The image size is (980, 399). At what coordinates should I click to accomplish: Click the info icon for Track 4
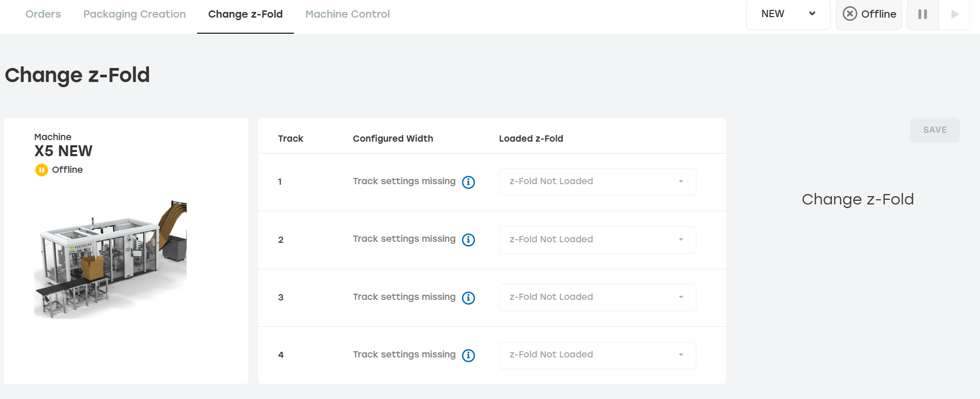coord(468,355)
